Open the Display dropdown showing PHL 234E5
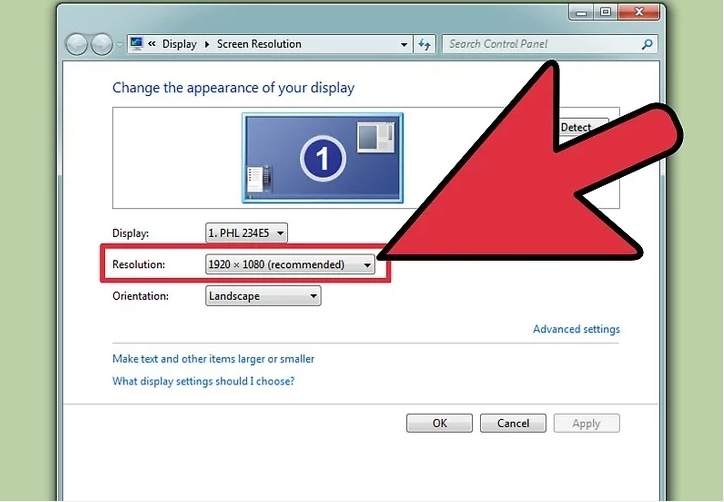 tap(246, 233)
